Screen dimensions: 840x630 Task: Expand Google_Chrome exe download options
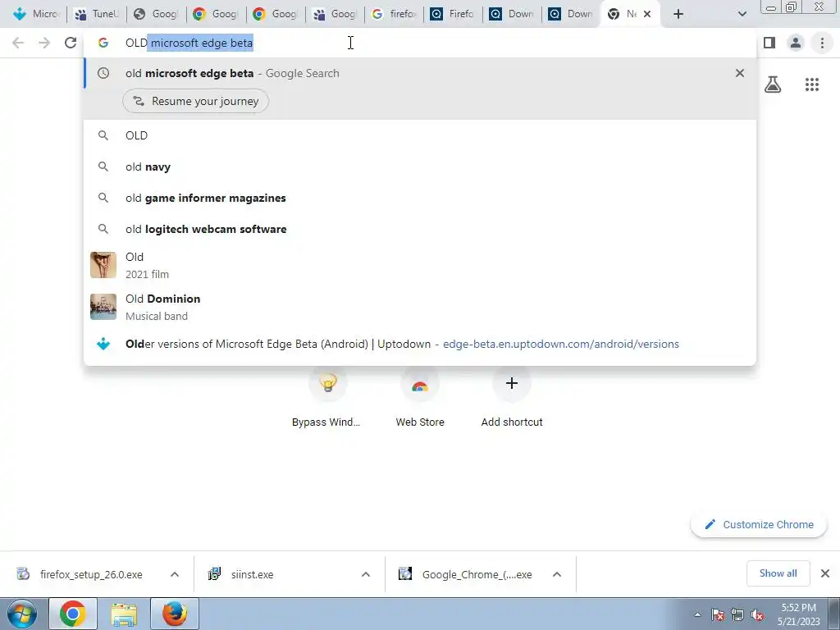(x=557, y=574)
